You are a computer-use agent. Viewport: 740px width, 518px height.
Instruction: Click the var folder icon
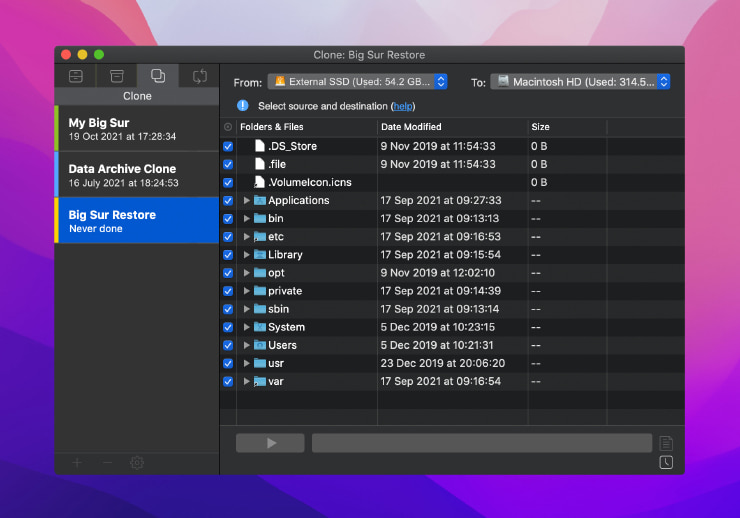coord(260,381)
